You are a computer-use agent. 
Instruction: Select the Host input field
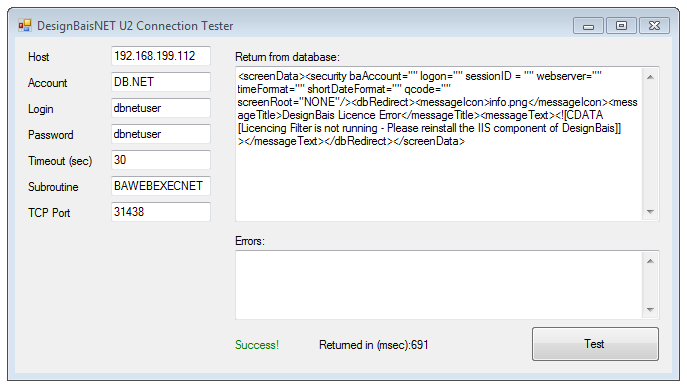click(161, 56)
